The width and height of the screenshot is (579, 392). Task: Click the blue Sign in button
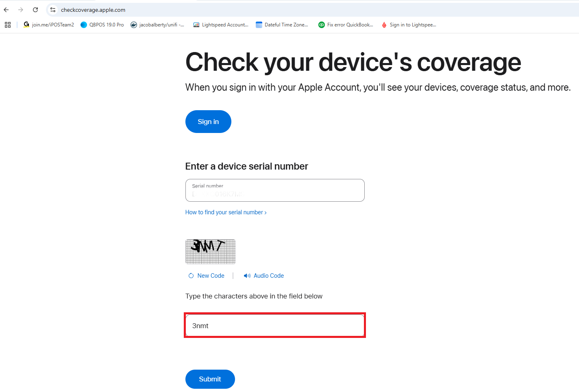click(x=208, y=122)
